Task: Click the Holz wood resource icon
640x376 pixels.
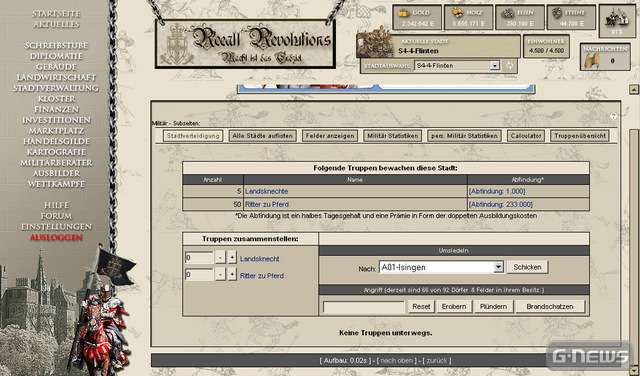Action: (x=457, y=12)
